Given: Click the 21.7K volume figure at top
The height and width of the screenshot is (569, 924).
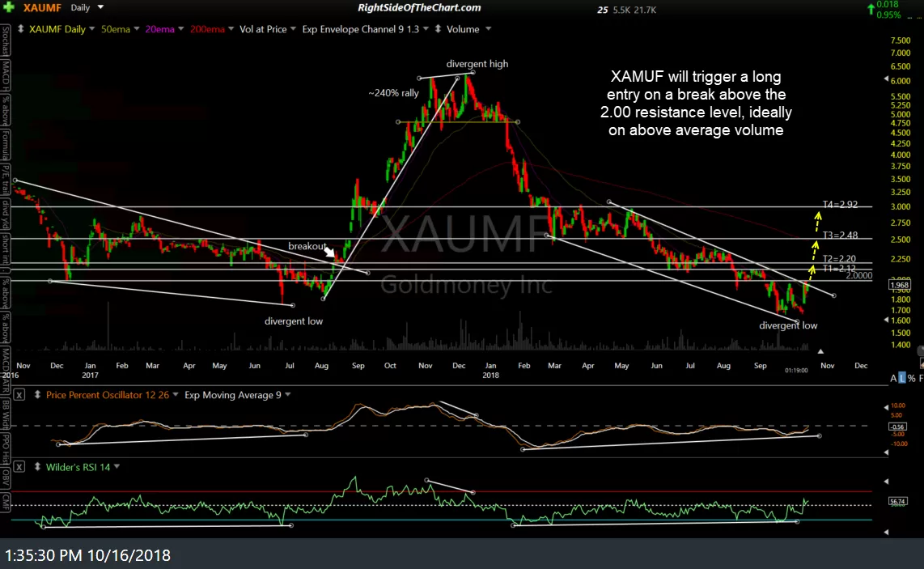Looking at the screenshot, I should (x=646, y=10).
